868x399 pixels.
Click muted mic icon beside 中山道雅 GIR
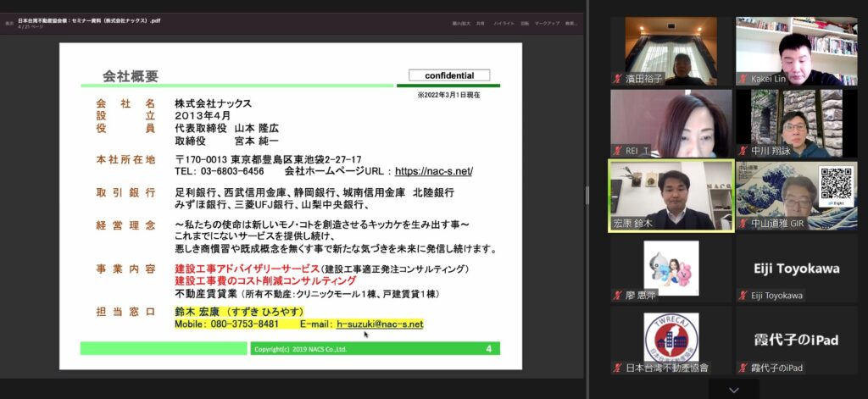point(743,224)
